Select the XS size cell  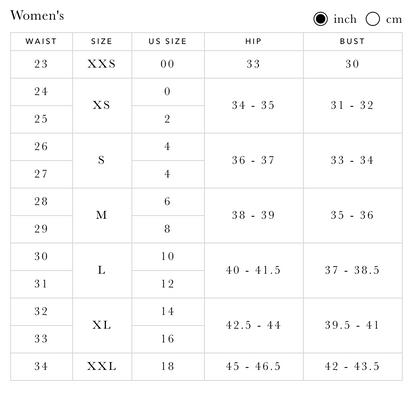[x=102, y=106]
